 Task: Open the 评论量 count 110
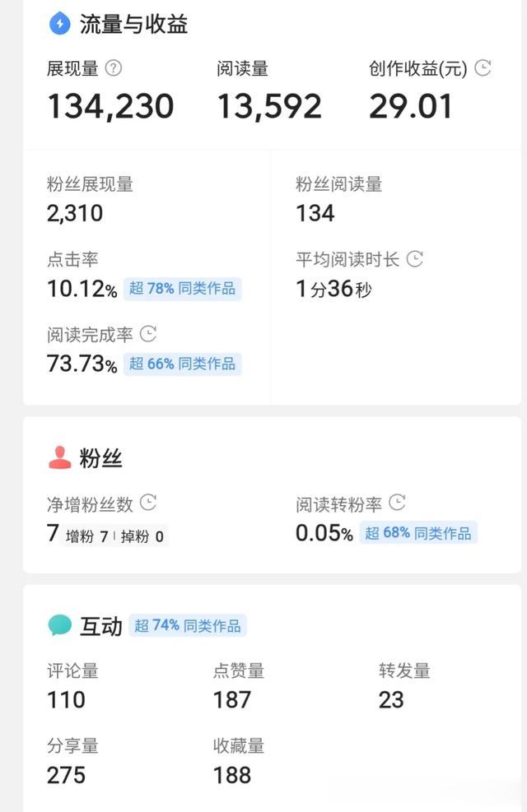coord(66,700)
